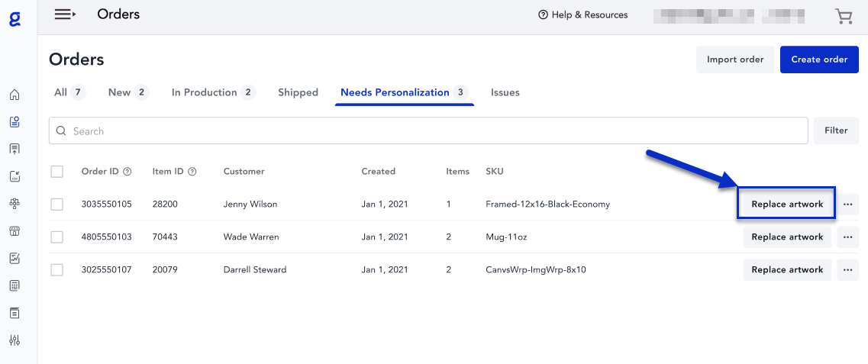Click the help icon beside Item ID
The width and height of the screenshot is (868, 364).
[192, 172]
